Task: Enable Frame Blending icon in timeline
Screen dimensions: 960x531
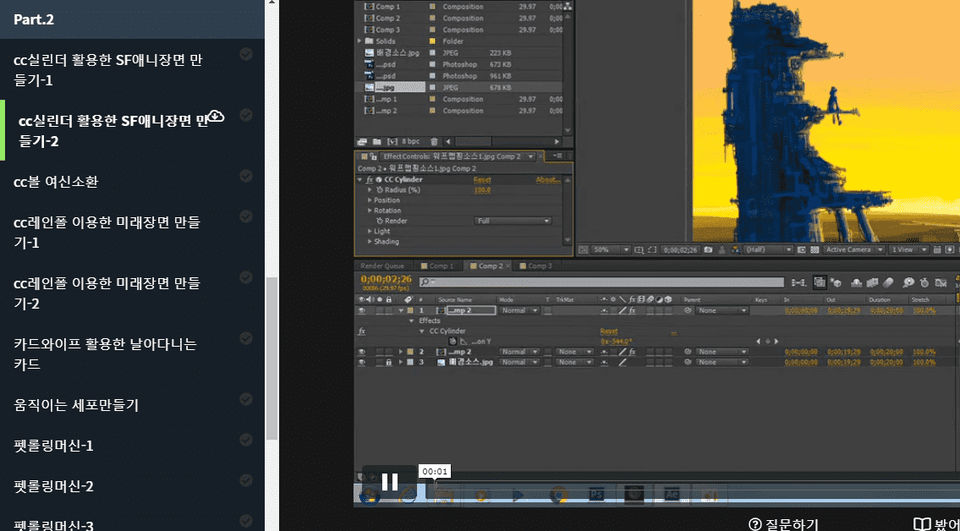Action: [x=872, y=282]
